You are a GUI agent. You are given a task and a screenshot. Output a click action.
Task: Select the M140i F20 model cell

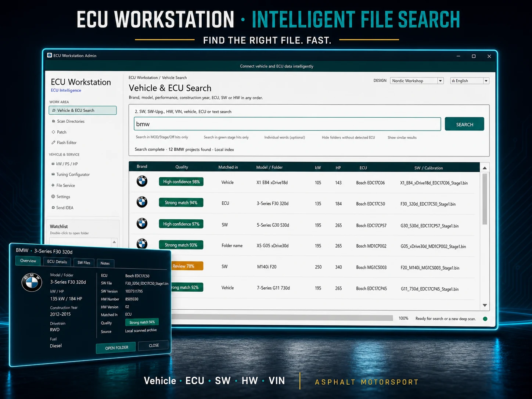[x=267, y=267]
